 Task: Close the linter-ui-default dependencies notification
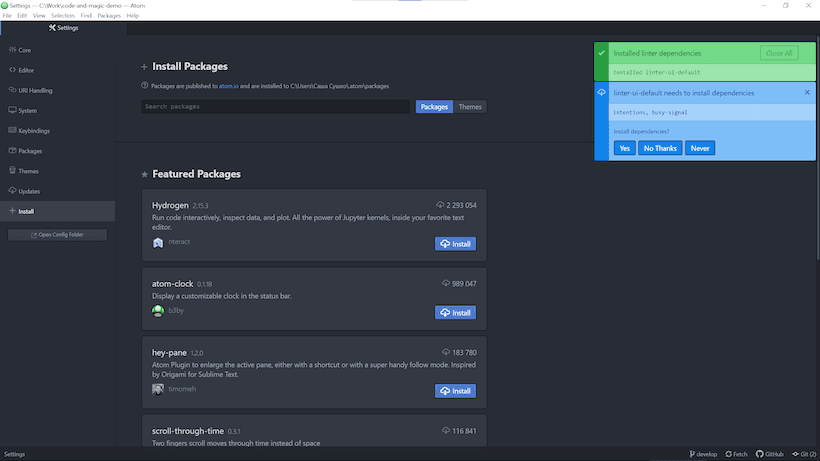(807, 93)
